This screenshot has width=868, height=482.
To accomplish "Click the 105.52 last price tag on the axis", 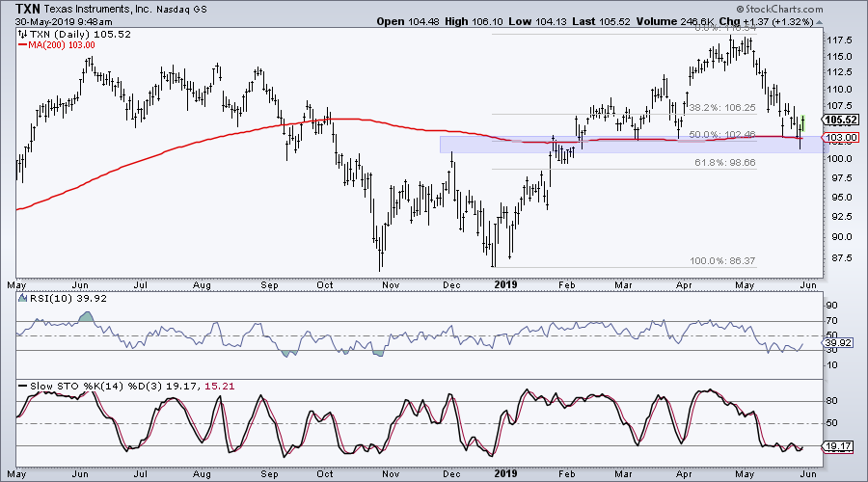I will 841,120.
